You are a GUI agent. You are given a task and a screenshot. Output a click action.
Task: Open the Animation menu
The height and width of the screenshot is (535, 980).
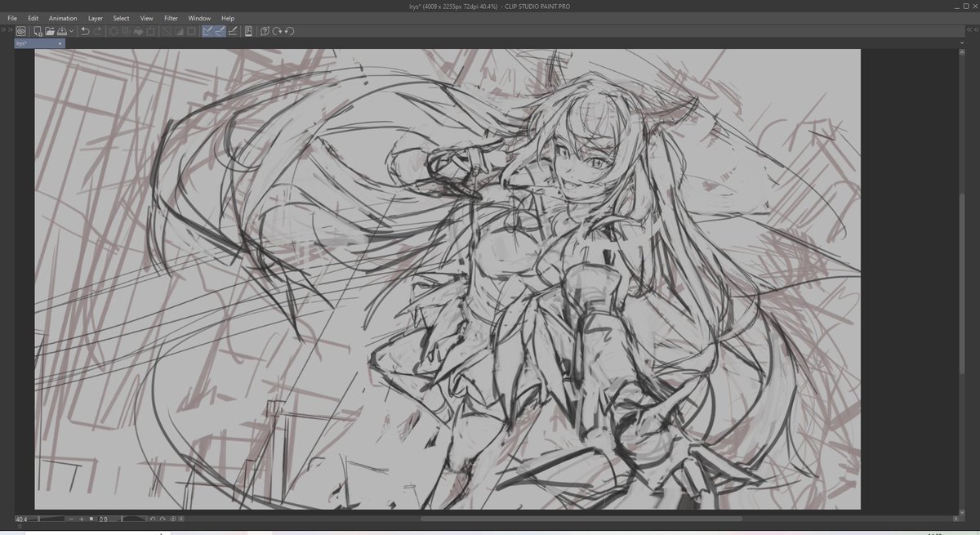63,18
